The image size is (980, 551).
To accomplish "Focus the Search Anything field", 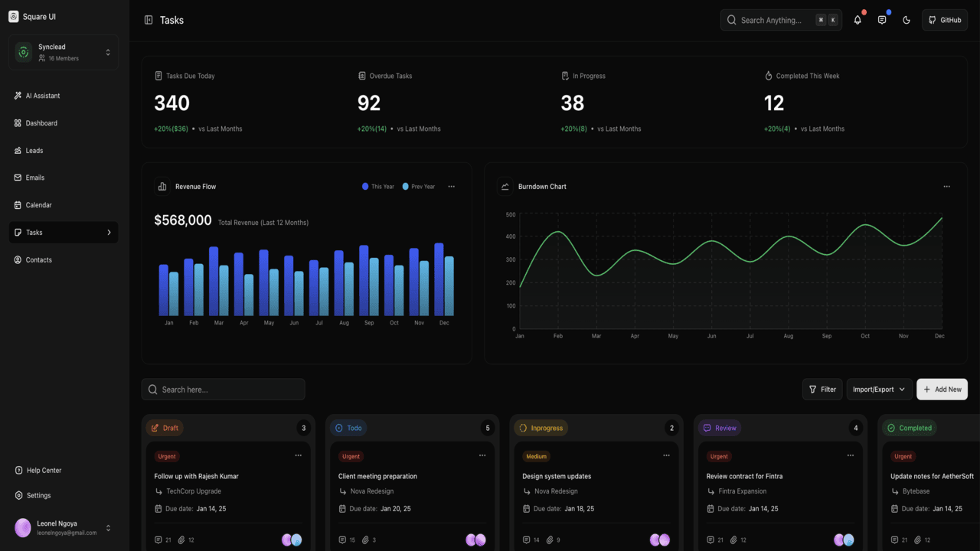I will click(781, 20).
